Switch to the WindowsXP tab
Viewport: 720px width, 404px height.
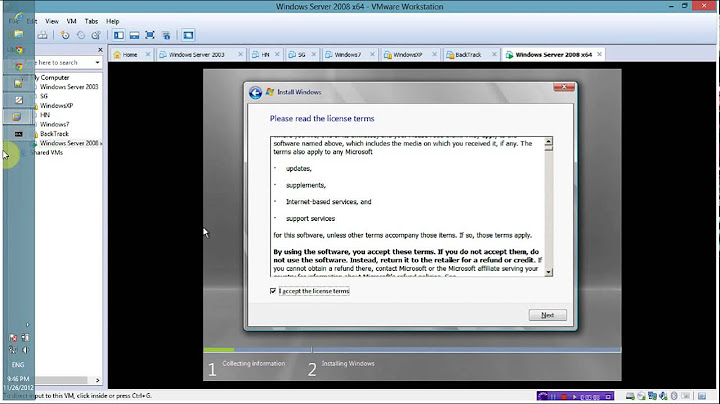pyautogui.click(x=408, y=55)
